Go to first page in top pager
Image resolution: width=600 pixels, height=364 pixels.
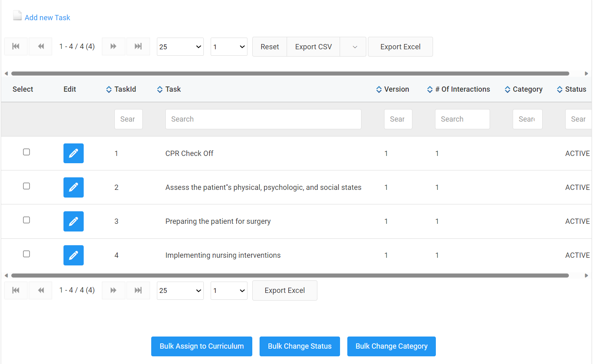[x=16, y=46]
